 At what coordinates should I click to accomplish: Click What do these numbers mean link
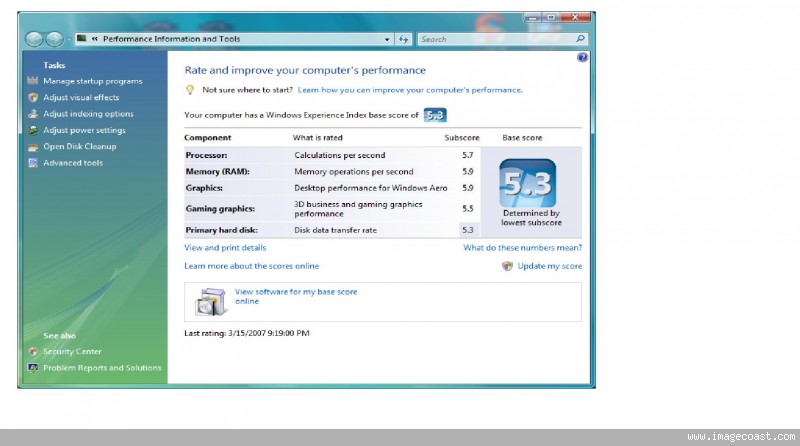point(522,247)
